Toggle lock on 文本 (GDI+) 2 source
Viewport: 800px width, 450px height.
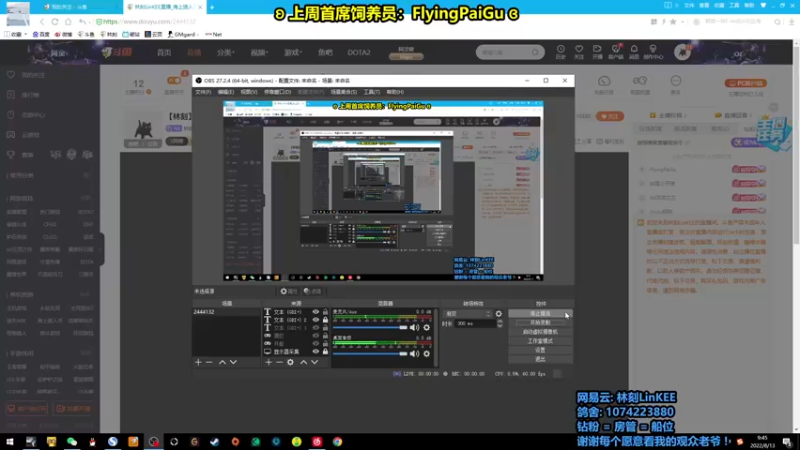[325, 320]
